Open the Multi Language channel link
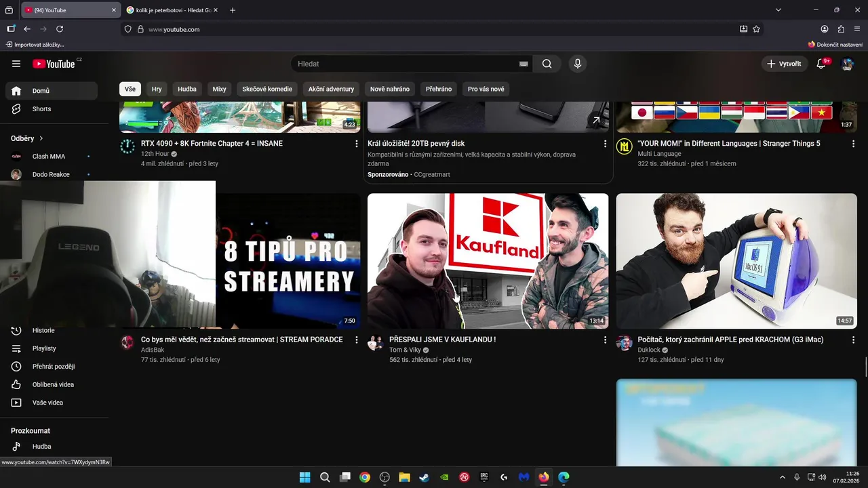Screen dimensions: 868x488 659,154
